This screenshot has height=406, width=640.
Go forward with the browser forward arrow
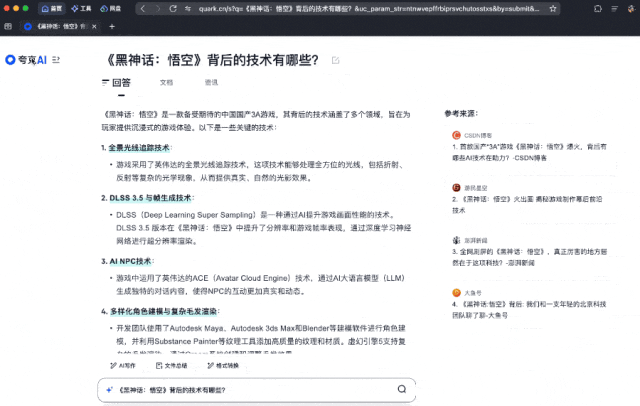(160, 8)
